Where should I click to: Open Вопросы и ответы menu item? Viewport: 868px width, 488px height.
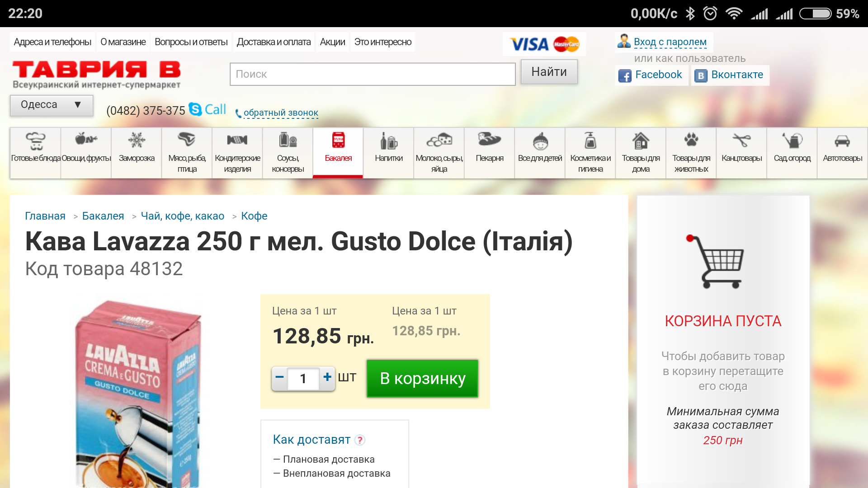[191, 42]
